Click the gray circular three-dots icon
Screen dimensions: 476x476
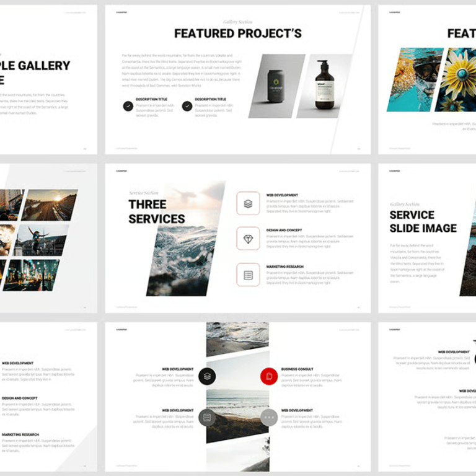pyautogui.click(x=269, y=417)
